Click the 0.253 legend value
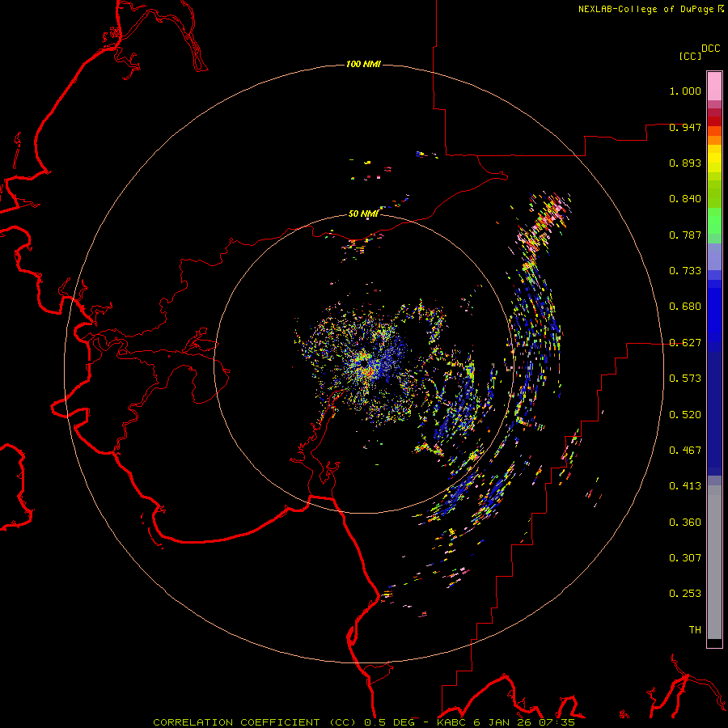This screenshot has height=728, width=728. 685,594
